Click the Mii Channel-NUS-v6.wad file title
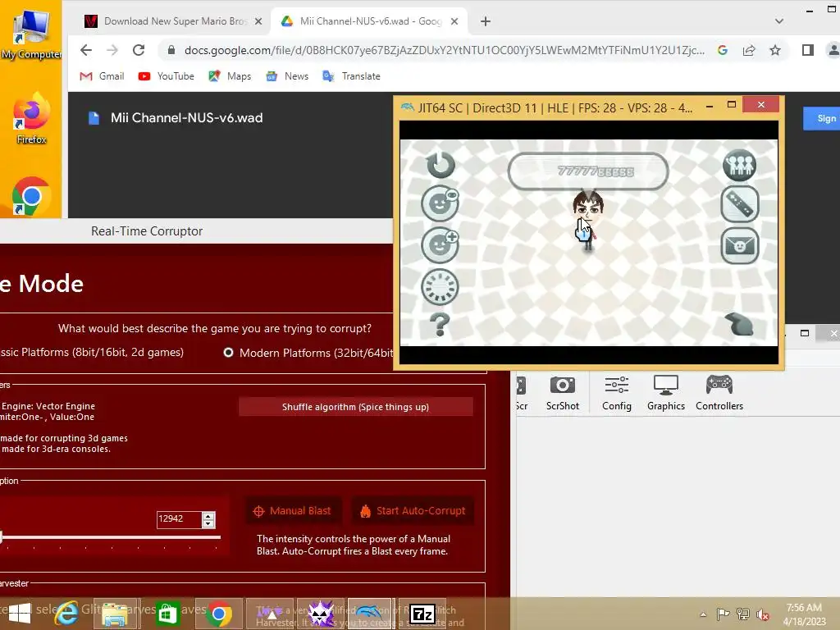The width and height of the screenshot is (840, 630). pos(186,118)
